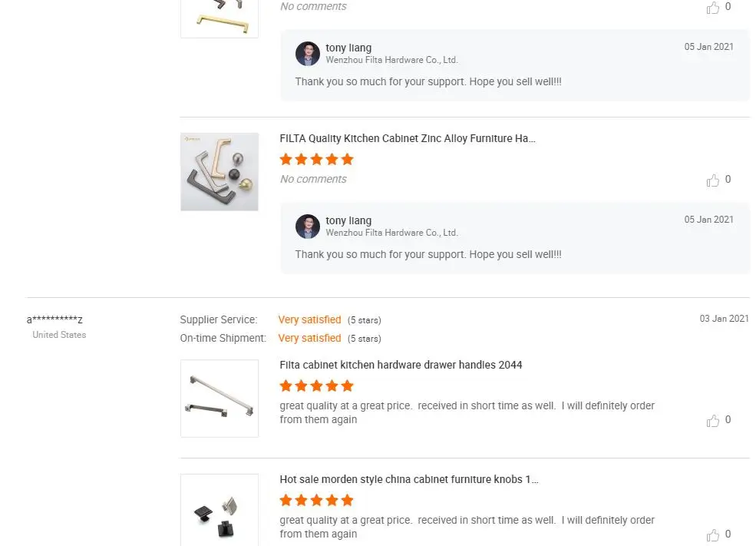Screen dimensions: 756x546
Task: Click star rating under cabinet furniture knobs
Action: pos(316,500)
